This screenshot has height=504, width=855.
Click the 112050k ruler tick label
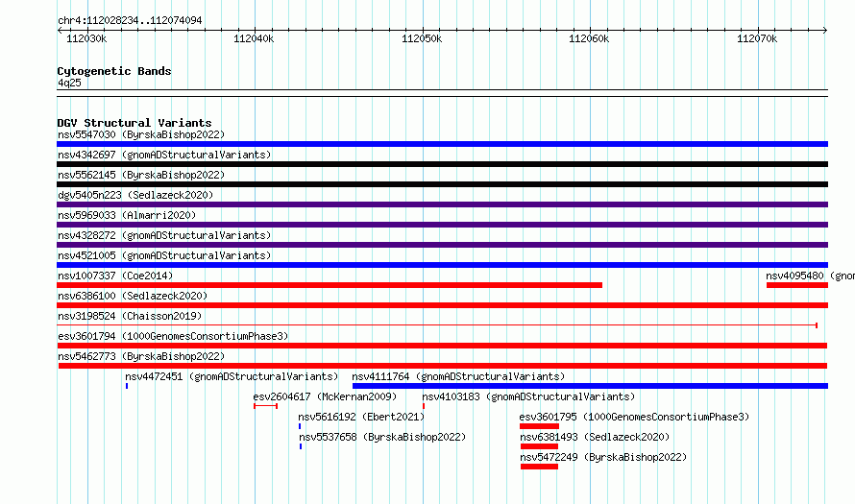click(422, 38)
